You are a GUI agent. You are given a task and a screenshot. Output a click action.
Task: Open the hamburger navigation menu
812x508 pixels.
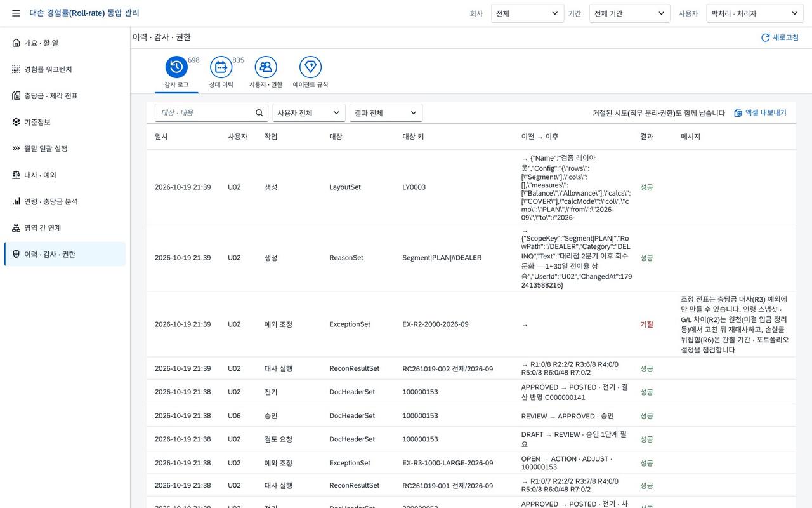(x=16, y=13)
